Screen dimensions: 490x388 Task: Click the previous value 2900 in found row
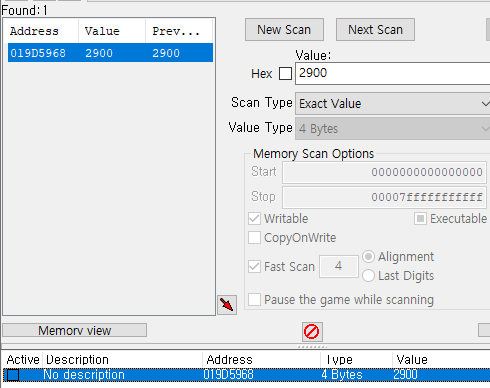click(x=166, y=53)
